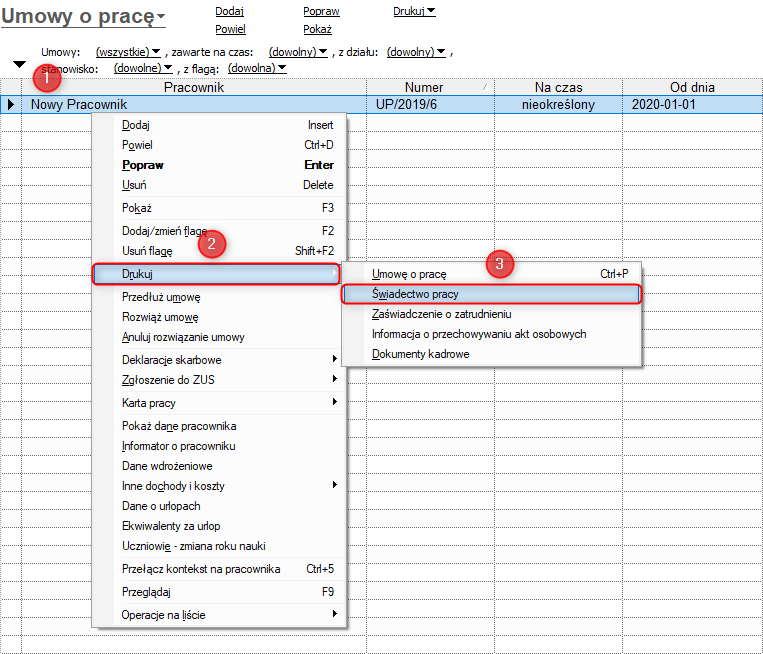
Task: Expand the Umowy (wszystkie) filter
Action: [128, 51]
